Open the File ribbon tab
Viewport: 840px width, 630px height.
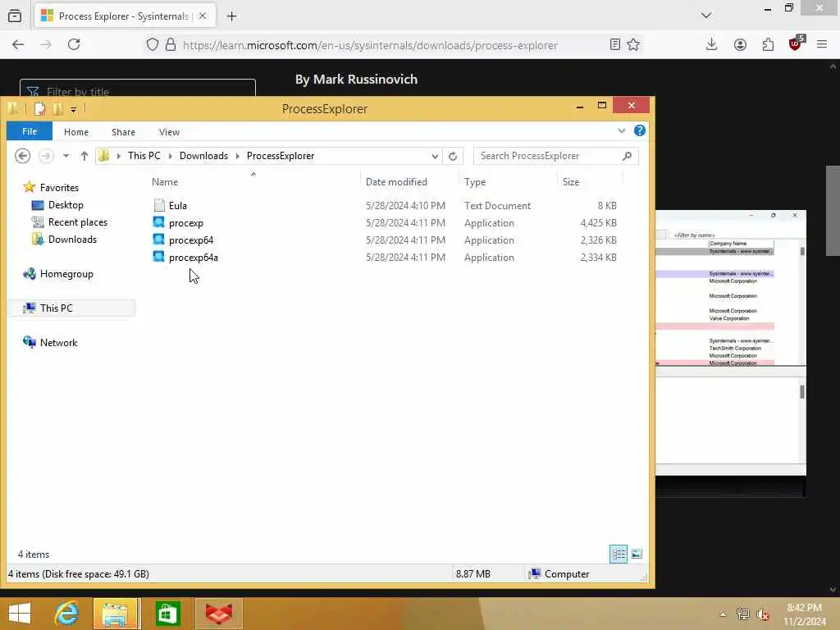(30, 131)
